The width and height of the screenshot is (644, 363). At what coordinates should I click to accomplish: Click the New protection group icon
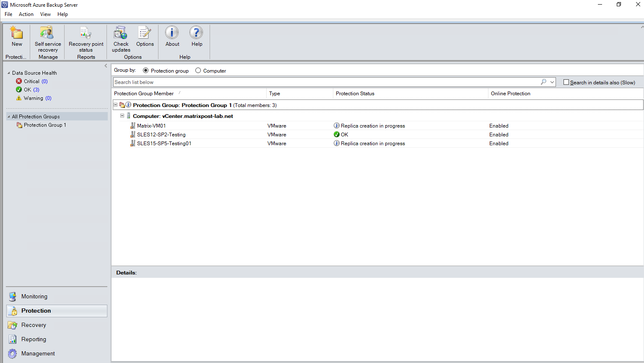click(x=17, y=33)
